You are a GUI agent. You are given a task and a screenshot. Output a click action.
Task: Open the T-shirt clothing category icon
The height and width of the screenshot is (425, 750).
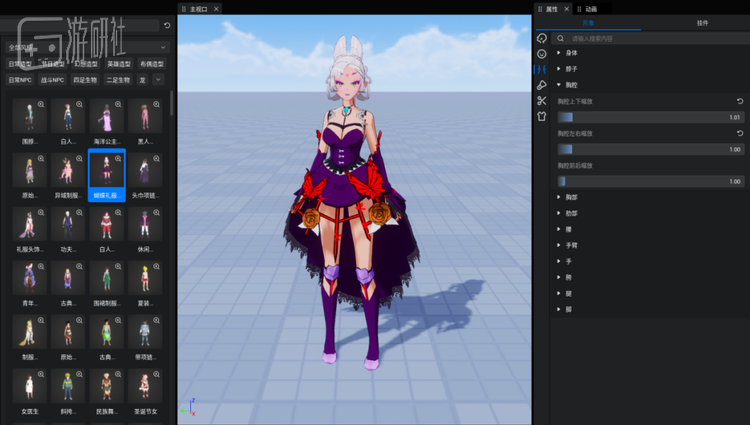(x=541, y=116)
